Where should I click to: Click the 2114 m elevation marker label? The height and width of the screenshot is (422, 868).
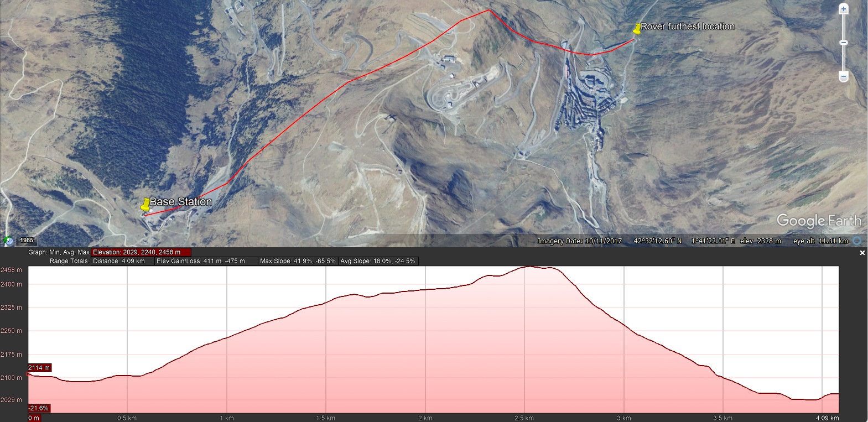tap(39, 368)
